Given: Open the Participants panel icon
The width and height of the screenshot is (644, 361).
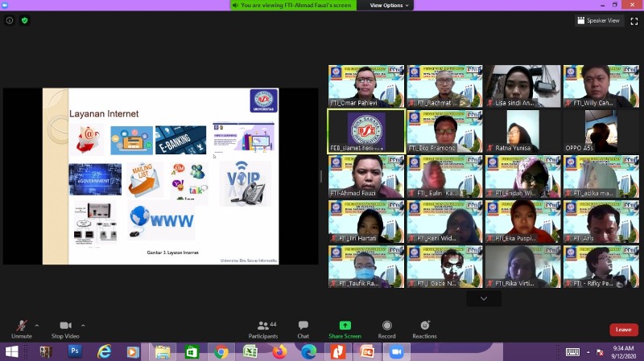Looking at the screenshot, I should pos(263,326).
